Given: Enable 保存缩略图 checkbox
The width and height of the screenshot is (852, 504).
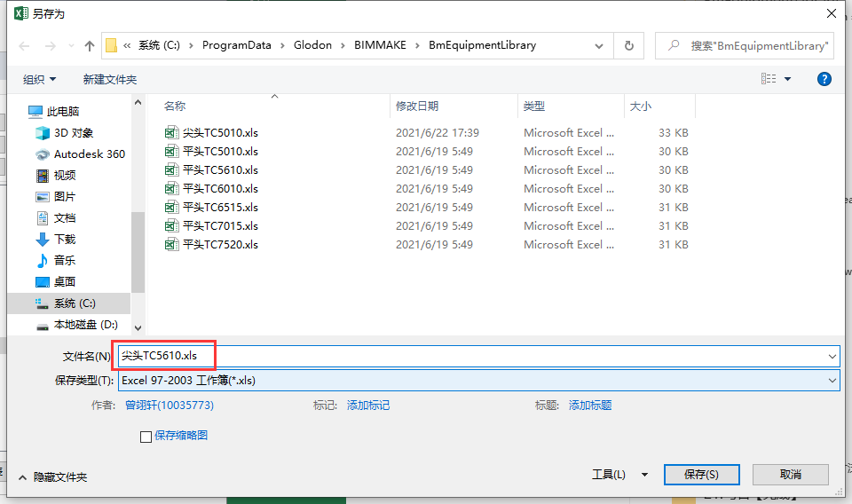Looking at the screenshot, I should click(x=146, y=437).
